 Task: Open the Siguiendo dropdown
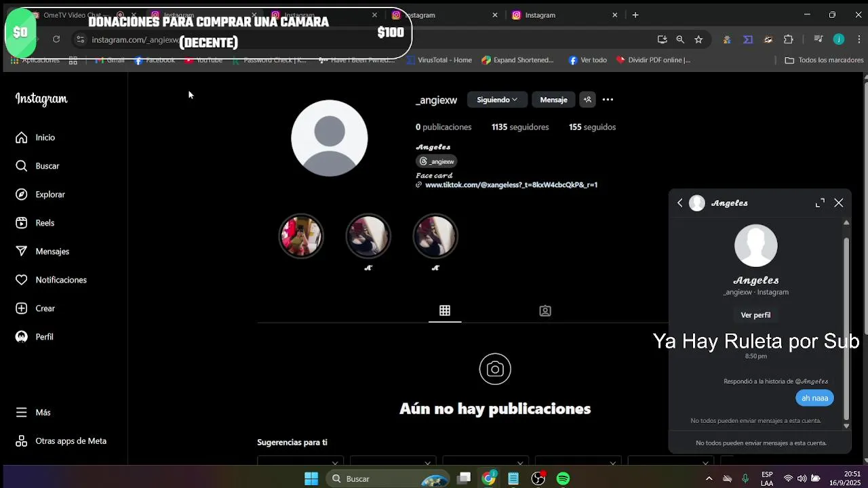(497, 100)
